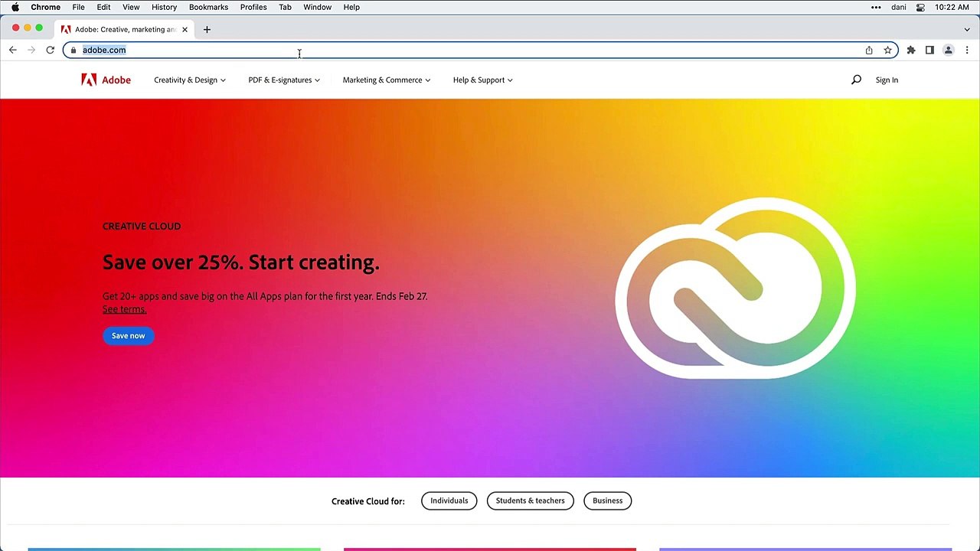Open the File menu

tap(78, 7)
